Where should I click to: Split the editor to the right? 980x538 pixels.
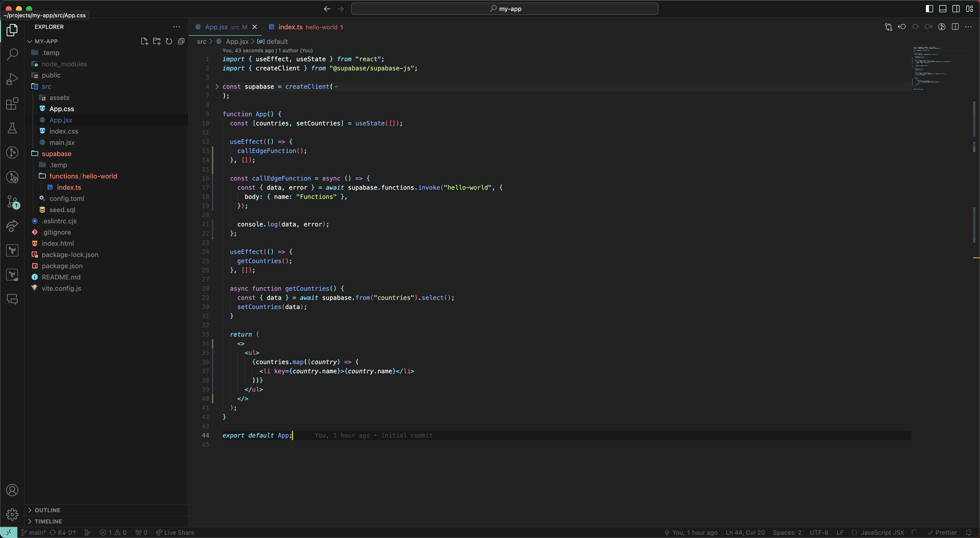955,27
